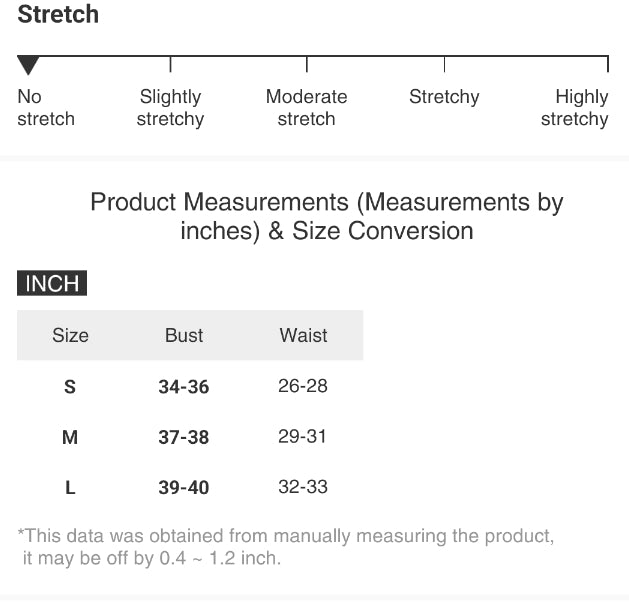Viewport: 629px width, 606px height.
Task: Click the black stretch indicator triangle
Action: (28, 66)
